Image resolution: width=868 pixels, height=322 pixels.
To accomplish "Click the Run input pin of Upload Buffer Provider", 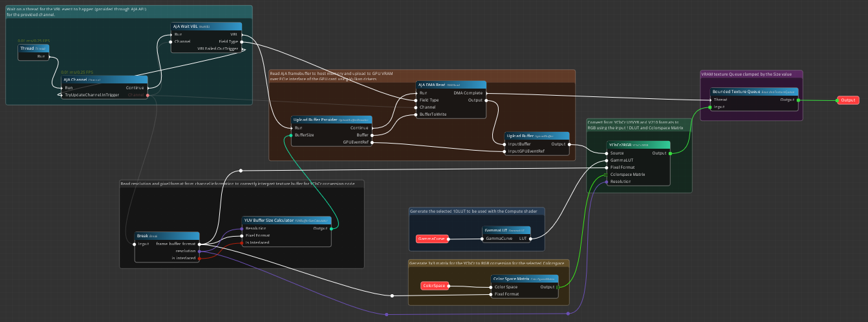I will (290, 127).
